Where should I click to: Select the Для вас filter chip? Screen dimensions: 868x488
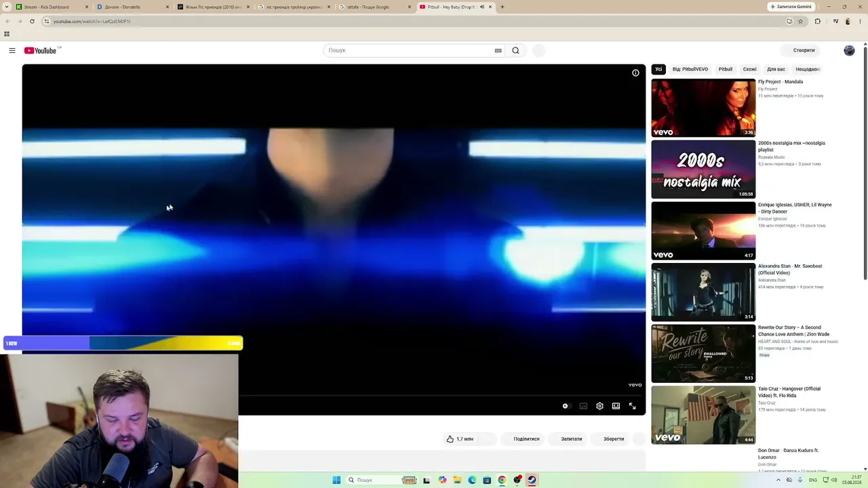(776, 69)
